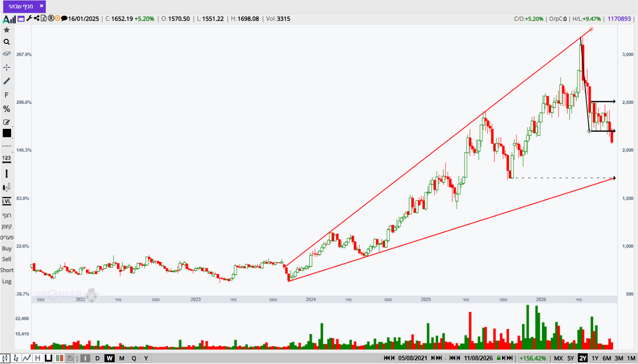Switch to candlestick chart type
The image size is (638, 364).
click(x=6, y=358)
